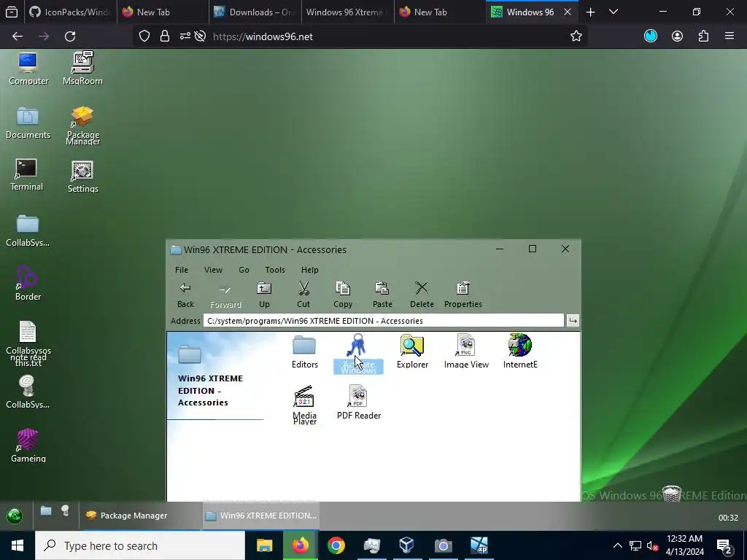747x560 pixels.
Task: Open Firefox account icon
Action: (x=677, y=36)
